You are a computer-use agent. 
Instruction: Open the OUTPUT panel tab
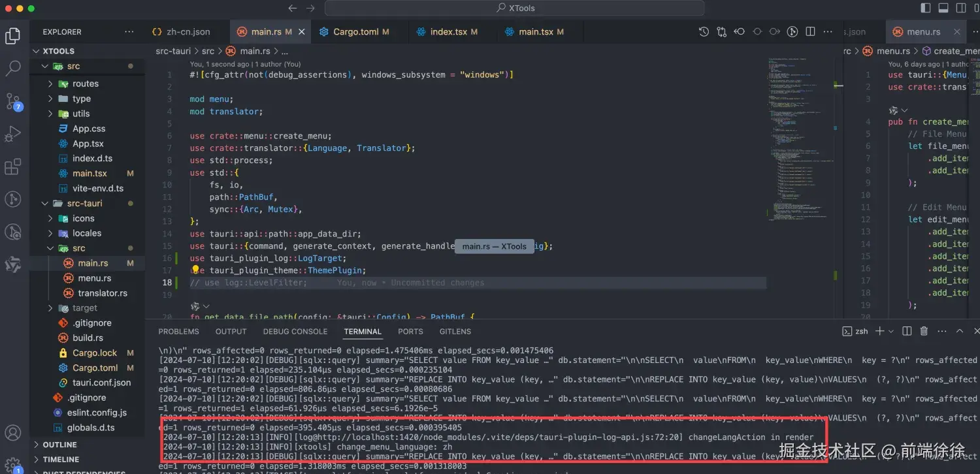pos(231,331)
